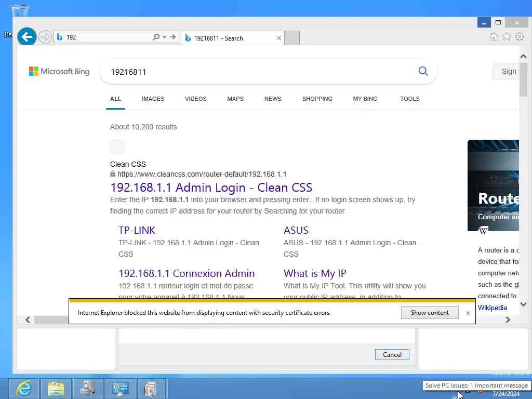Click the vertical scrollbar down arrow
Image resolution: width=532 pixels, height=399 pixels.
point(523,304)
